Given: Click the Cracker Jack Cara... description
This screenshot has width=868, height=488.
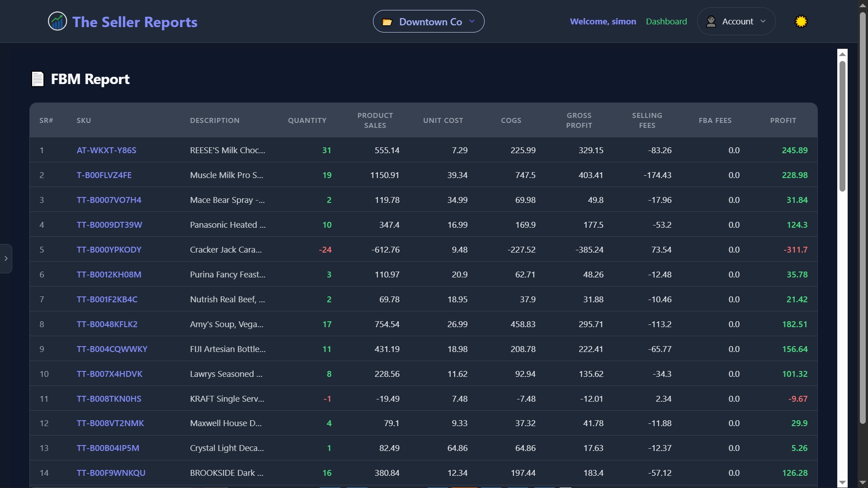Looking at the screenshot, I should [226, 249].
